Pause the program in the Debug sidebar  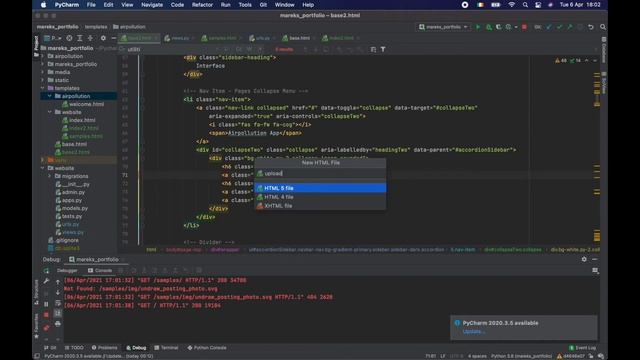coord(46,304)
